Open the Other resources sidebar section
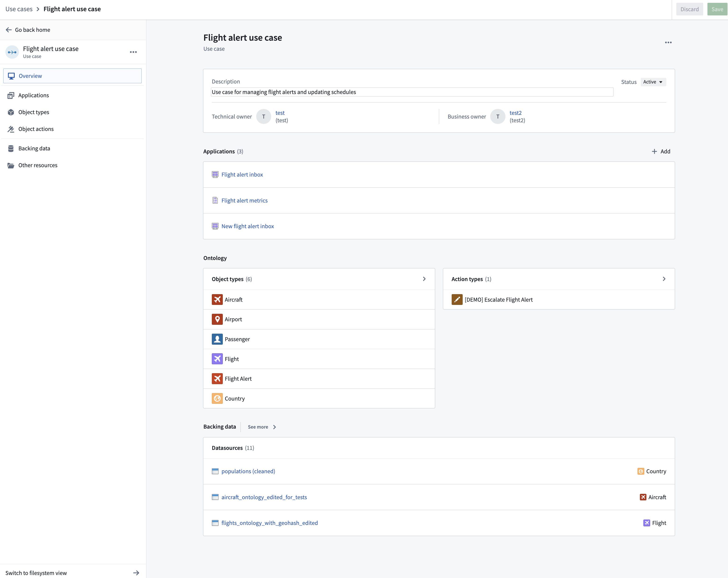 point(72,166)
